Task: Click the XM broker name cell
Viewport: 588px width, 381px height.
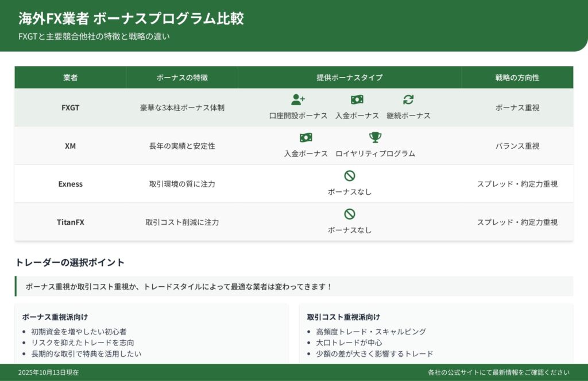Action: coord(70,146)
